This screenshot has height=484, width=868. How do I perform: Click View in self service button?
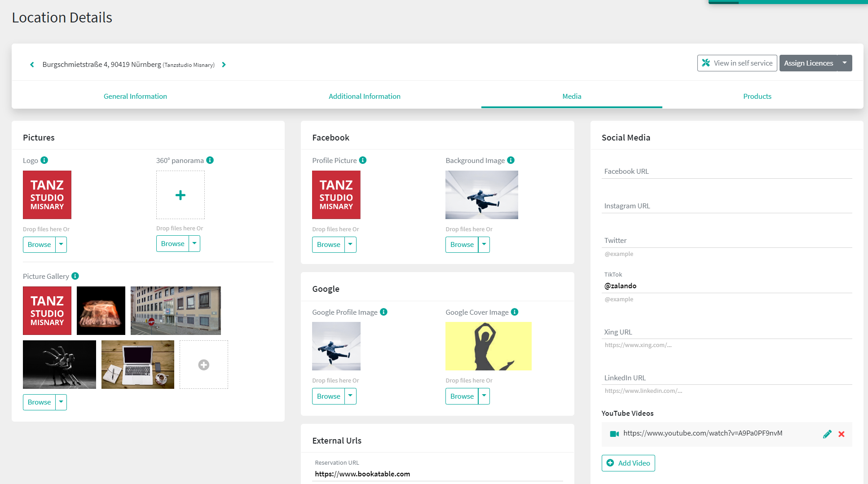pyautogui.click(x=737, y=63)
